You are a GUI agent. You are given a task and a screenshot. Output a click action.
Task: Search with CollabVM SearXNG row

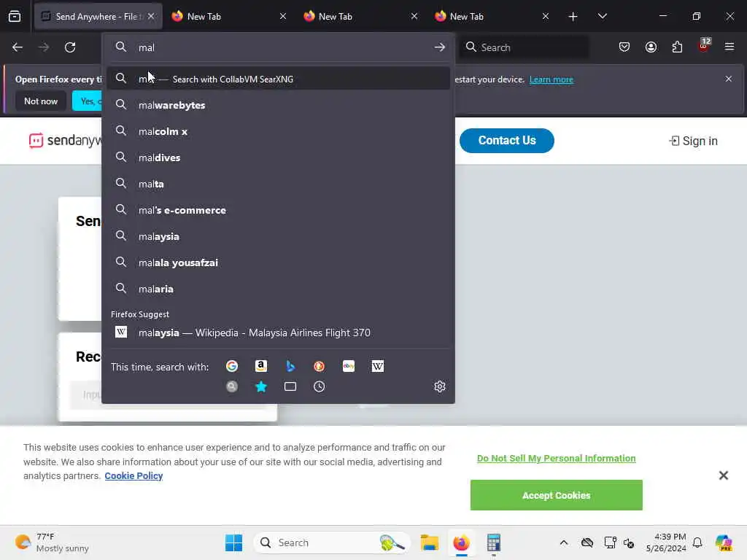coord(278,79)
